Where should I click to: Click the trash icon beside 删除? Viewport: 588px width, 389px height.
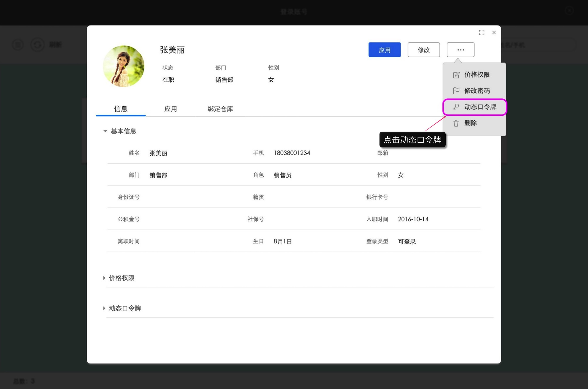coord(456,123)
